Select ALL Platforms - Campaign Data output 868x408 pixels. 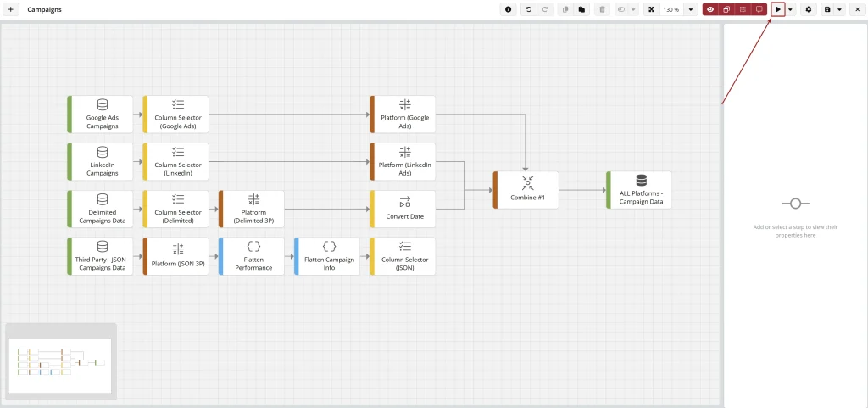tap(639, 190)
